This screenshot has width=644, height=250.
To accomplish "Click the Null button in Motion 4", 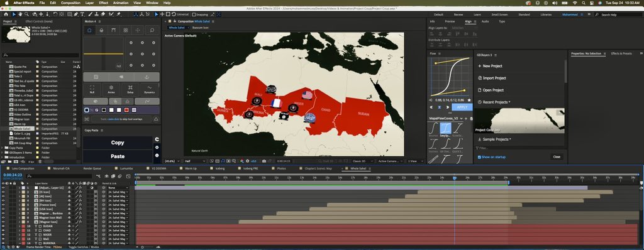I will [92, 89].
